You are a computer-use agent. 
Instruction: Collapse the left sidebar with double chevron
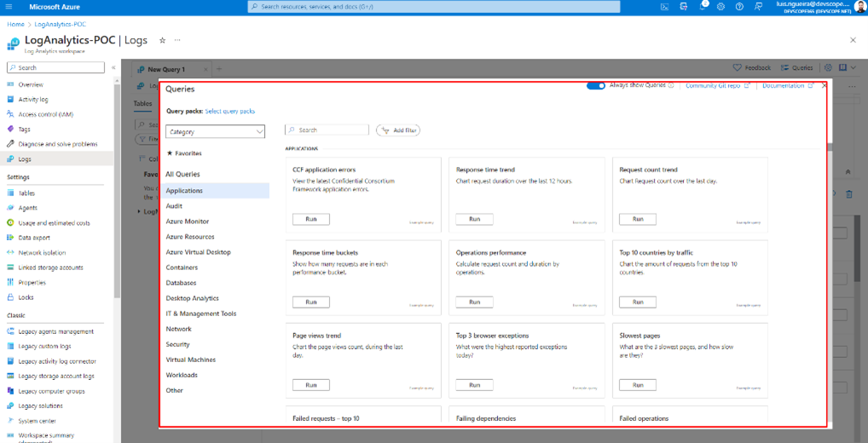pyautogui.click(x=113, y=67)
